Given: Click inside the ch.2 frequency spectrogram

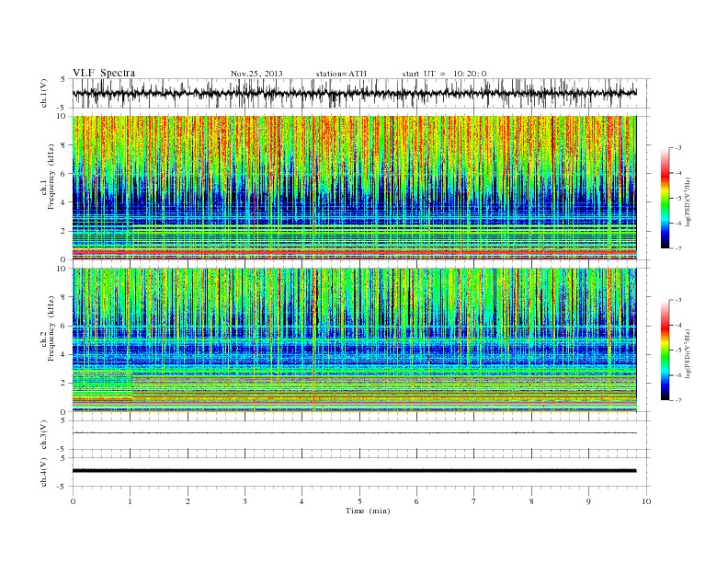Looking at the screenshot, I should (x=354, y=340).
